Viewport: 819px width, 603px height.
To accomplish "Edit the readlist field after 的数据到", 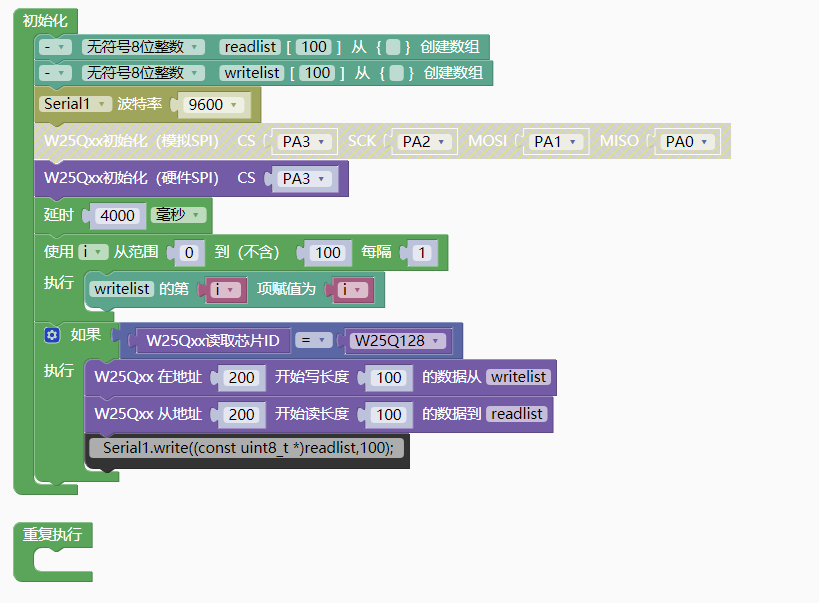I will point(517,414).
